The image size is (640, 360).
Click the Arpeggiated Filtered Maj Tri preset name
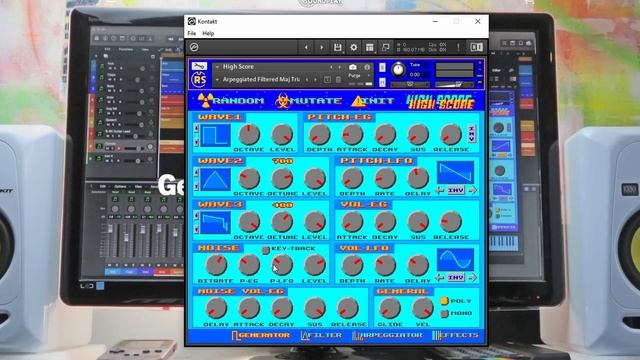tap(261, 80)
